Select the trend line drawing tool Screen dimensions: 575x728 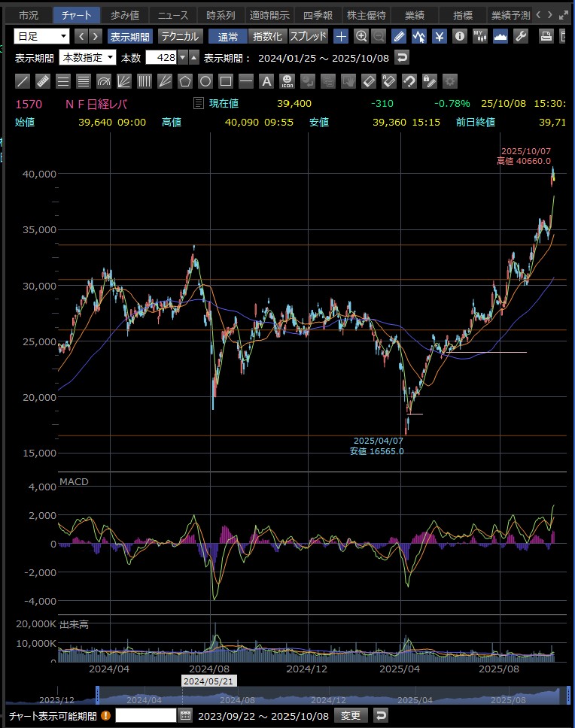(x=23, y=81)
